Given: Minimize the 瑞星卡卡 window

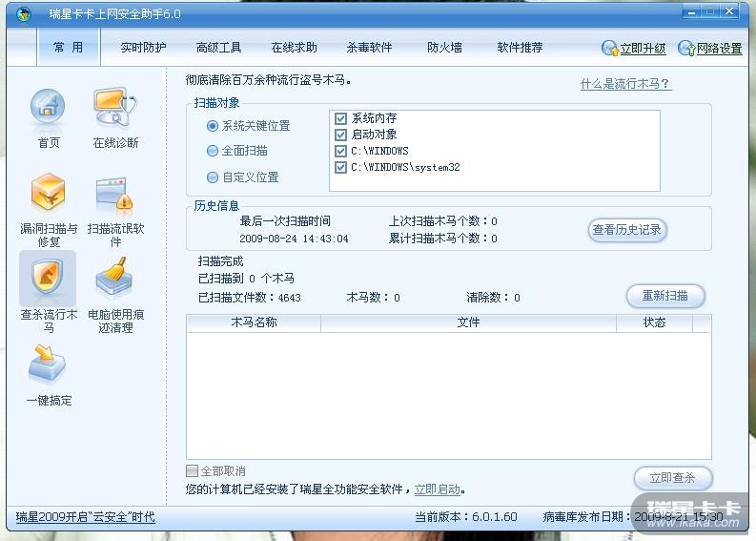Looking at the screenshot, I should (691, 11).
